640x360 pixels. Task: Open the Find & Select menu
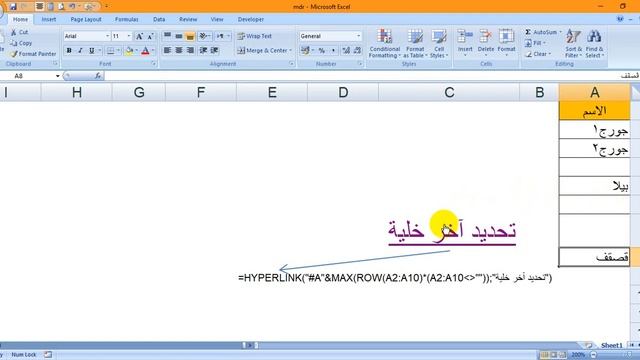coord(594,43)
